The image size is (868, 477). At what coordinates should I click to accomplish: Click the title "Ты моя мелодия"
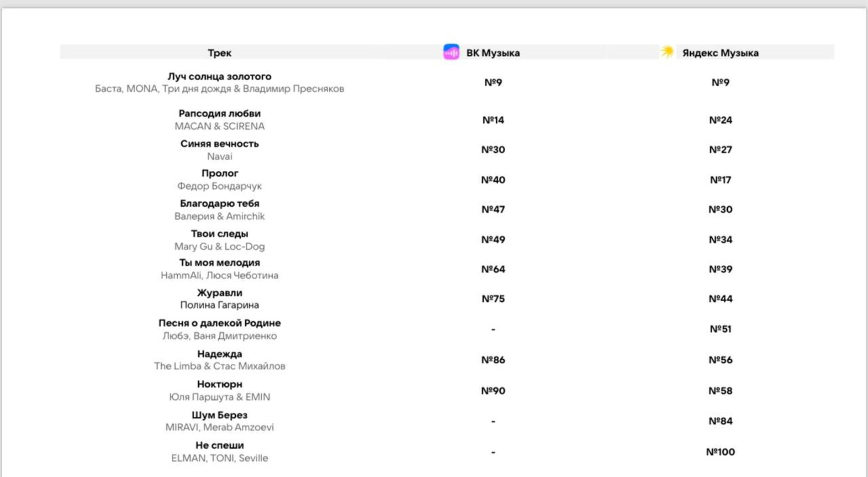tap(219, 263)
